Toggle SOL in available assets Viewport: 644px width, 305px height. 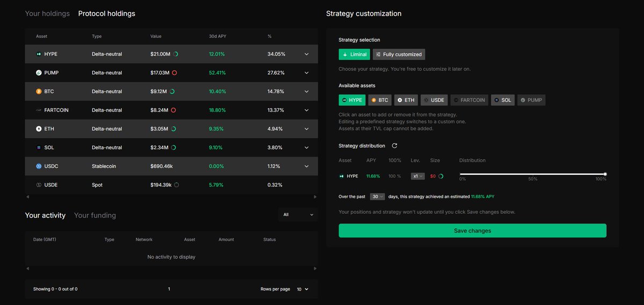(x=503, y=100)
